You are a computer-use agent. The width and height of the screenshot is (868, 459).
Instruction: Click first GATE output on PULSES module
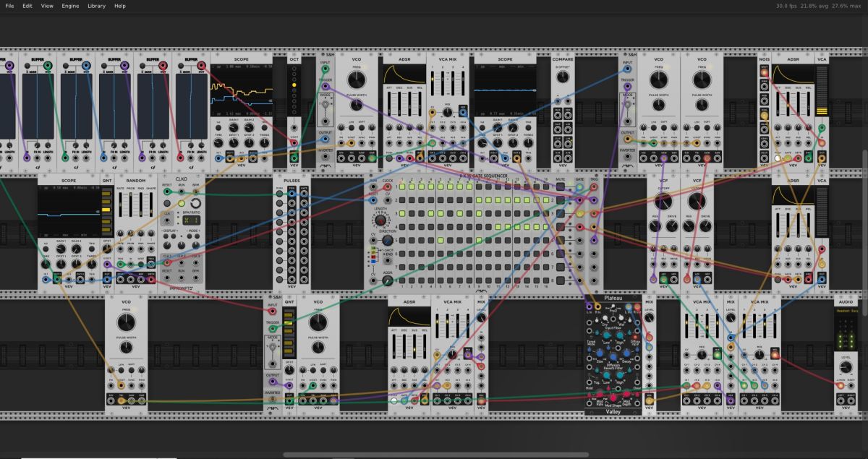pyautogui.click(x=304, y=194)
